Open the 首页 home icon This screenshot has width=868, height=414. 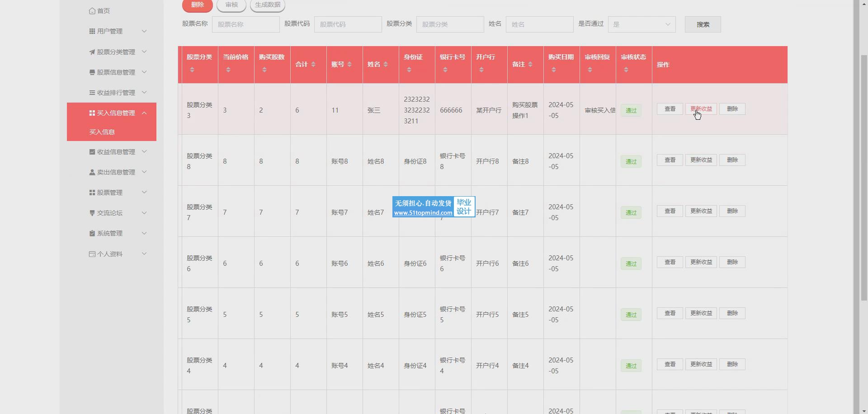[92, 11]
